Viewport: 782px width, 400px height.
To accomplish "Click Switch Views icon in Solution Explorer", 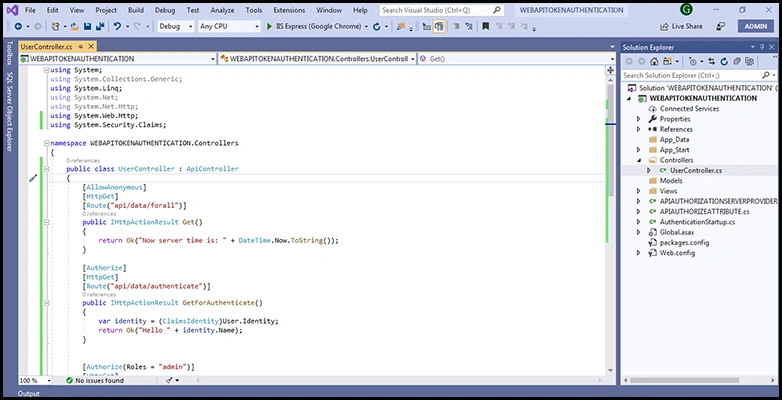I will coord(667,62).
